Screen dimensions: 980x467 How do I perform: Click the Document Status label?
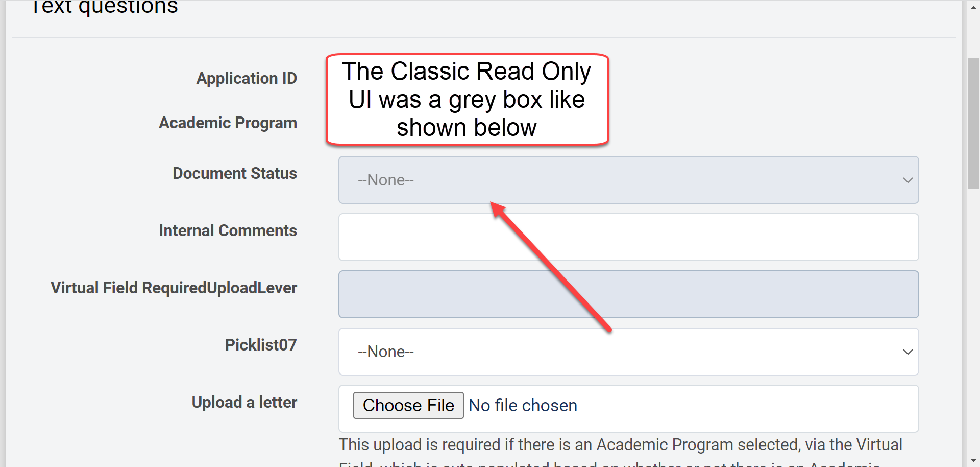coord(235,174)
